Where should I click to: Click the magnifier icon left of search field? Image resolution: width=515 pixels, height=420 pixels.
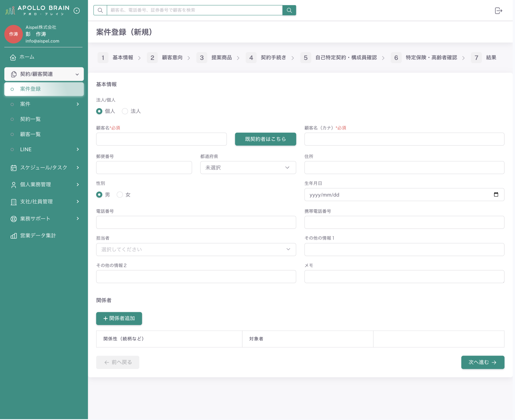click(x=100, y=10)
